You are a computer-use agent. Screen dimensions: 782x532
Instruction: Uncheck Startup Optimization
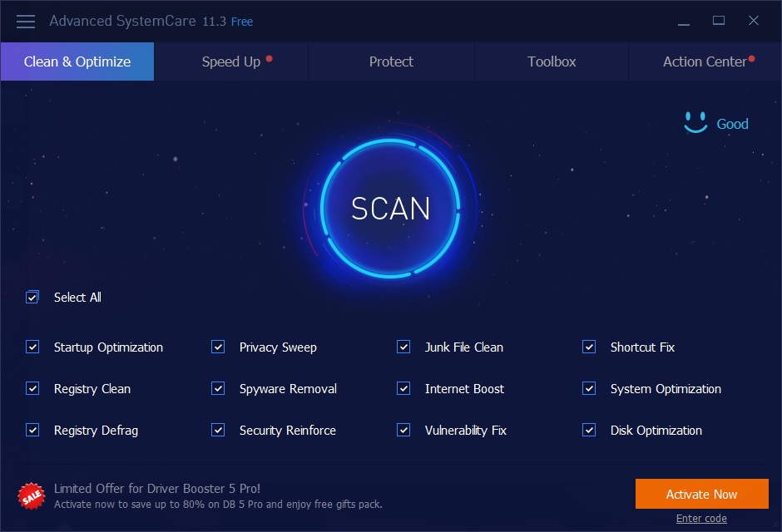(32, 347)
